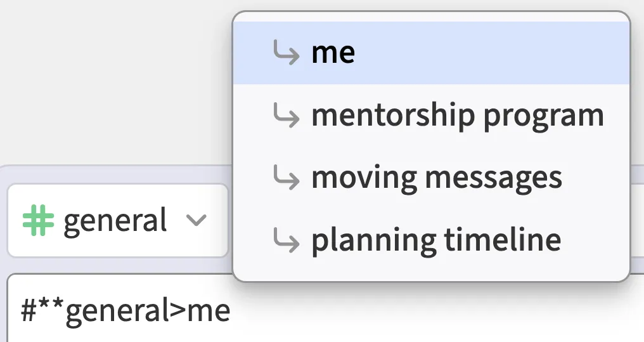Place cursor after "#**general>me" in compose box

[231, 312]
